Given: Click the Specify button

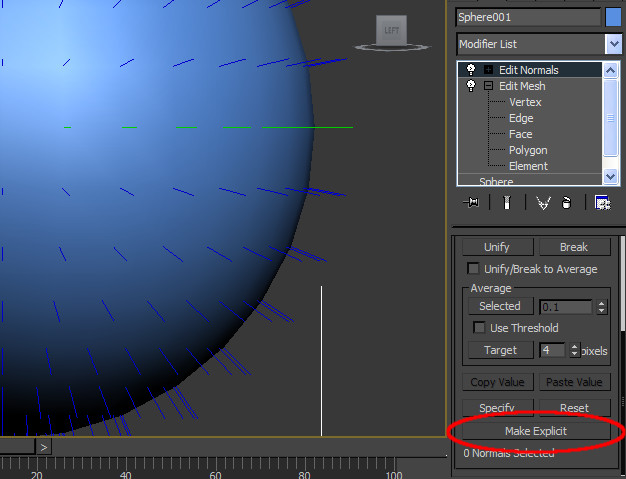Looking at the screenshot, I should coord(497,407).
